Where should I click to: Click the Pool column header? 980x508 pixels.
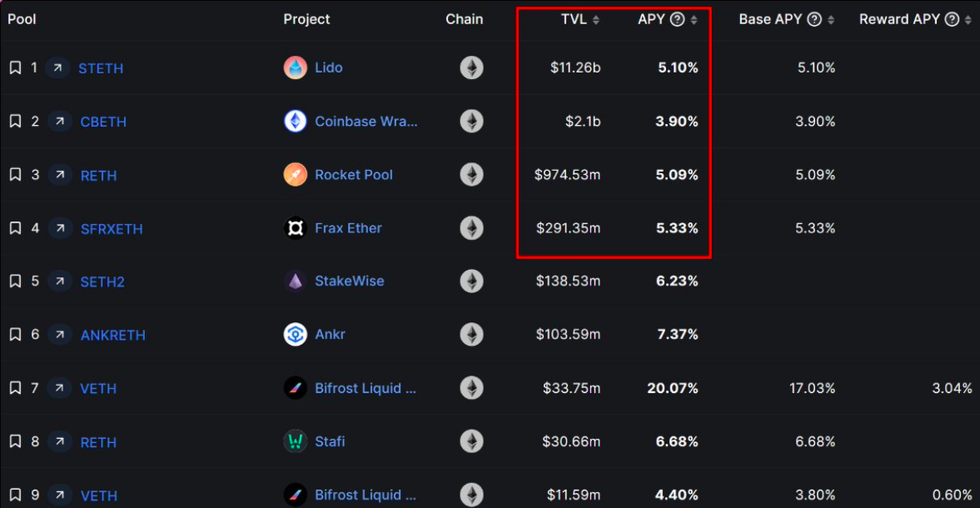tap(22, 19)
